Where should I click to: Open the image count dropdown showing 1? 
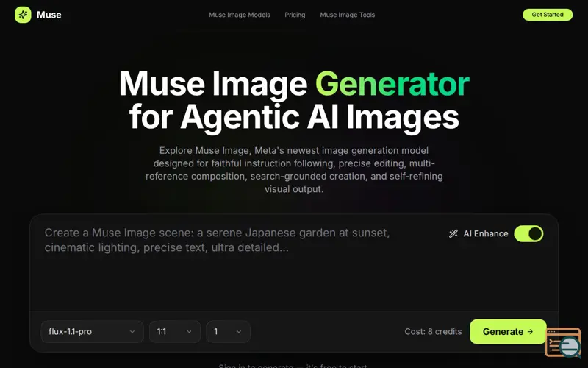(228, 332)
